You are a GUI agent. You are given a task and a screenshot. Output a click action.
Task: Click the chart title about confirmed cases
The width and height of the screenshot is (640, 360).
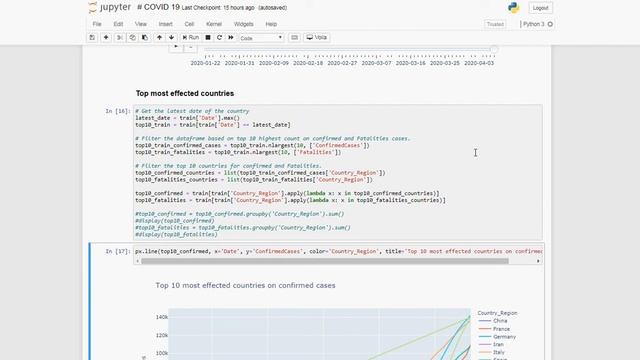point(245,285)
